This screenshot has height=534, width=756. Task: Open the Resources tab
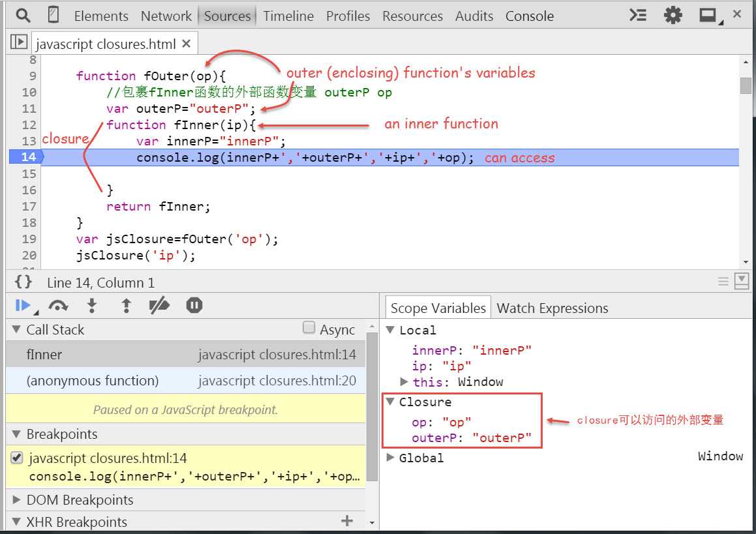412,16
